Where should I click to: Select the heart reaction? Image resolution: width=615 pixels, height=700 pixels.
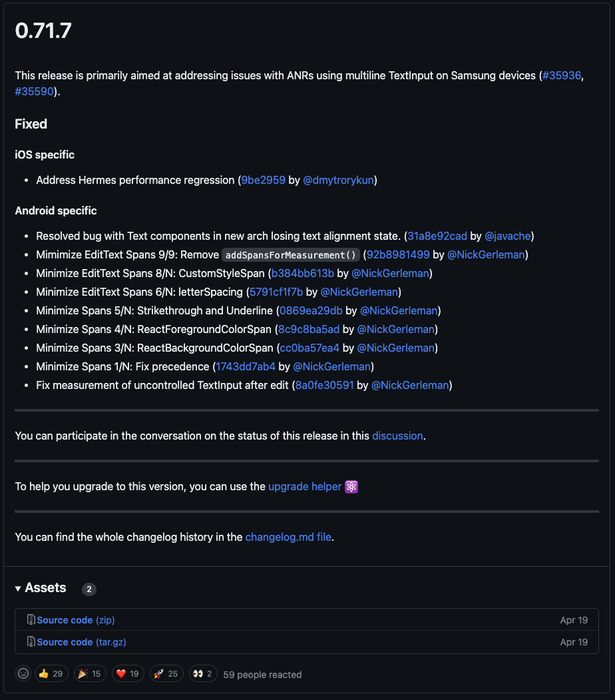[x=127, y=673]
